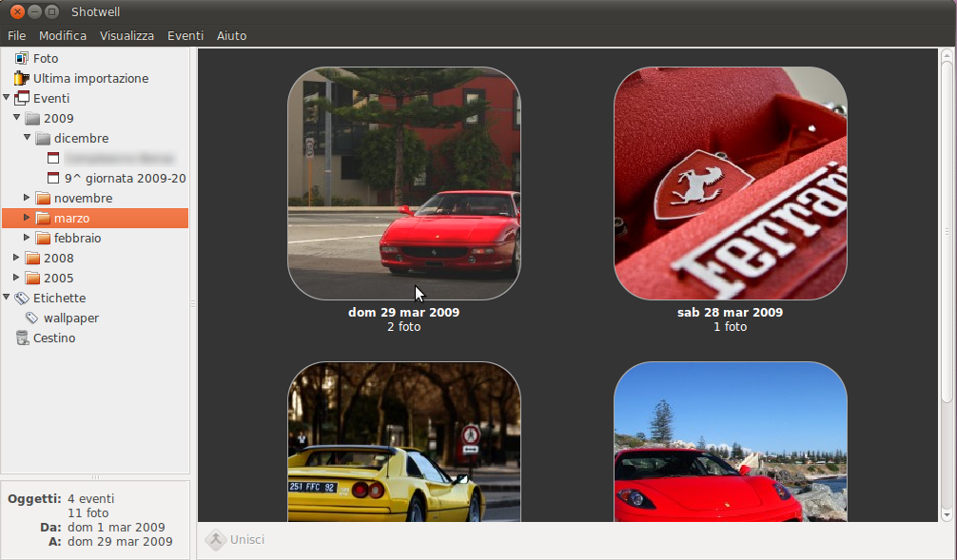Select the Ultima importazione icon
957x560 pixels.
tap(22, 78)
